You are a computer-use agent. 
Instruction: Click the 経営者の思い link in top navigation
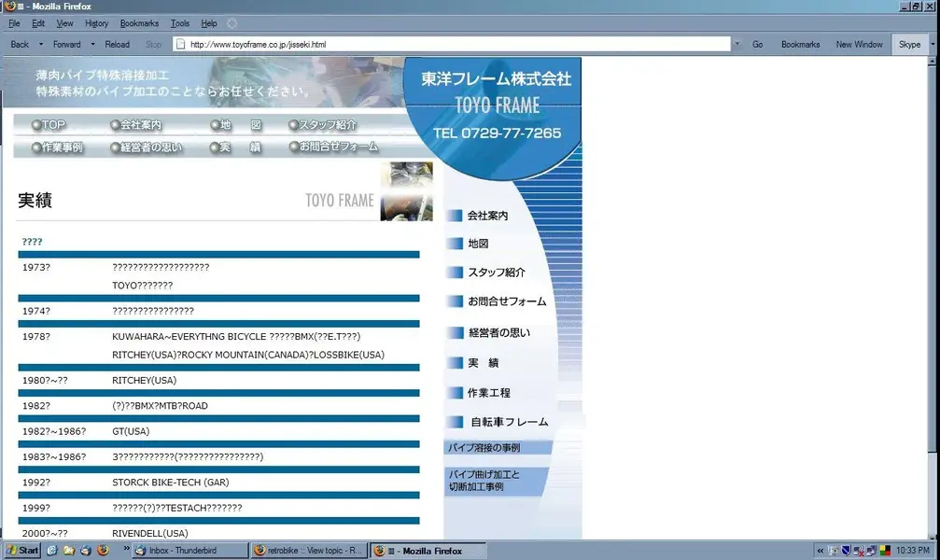[147, 147]
